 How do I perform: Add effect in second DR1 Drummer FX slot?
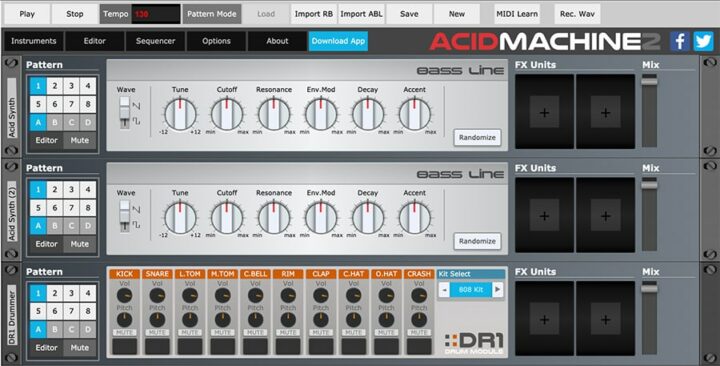[606, 319]
